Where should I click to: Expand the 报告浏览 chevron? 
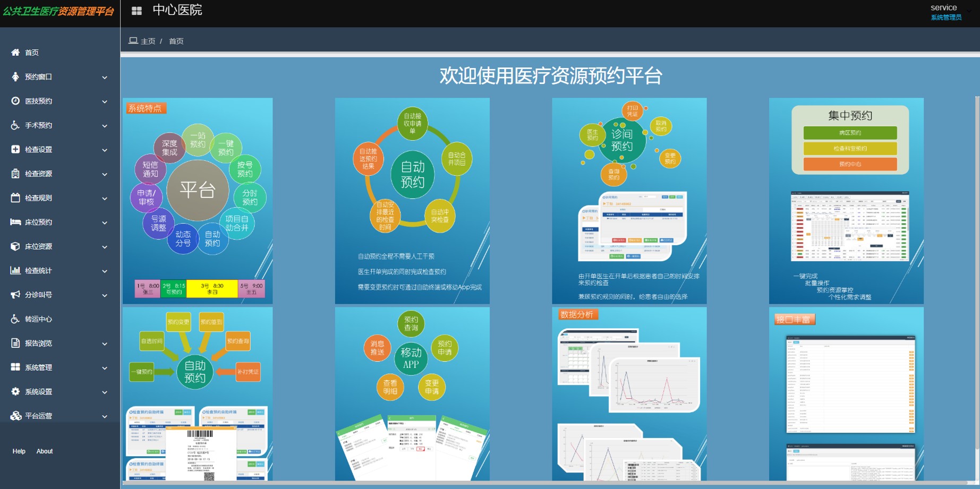(105, 344)
